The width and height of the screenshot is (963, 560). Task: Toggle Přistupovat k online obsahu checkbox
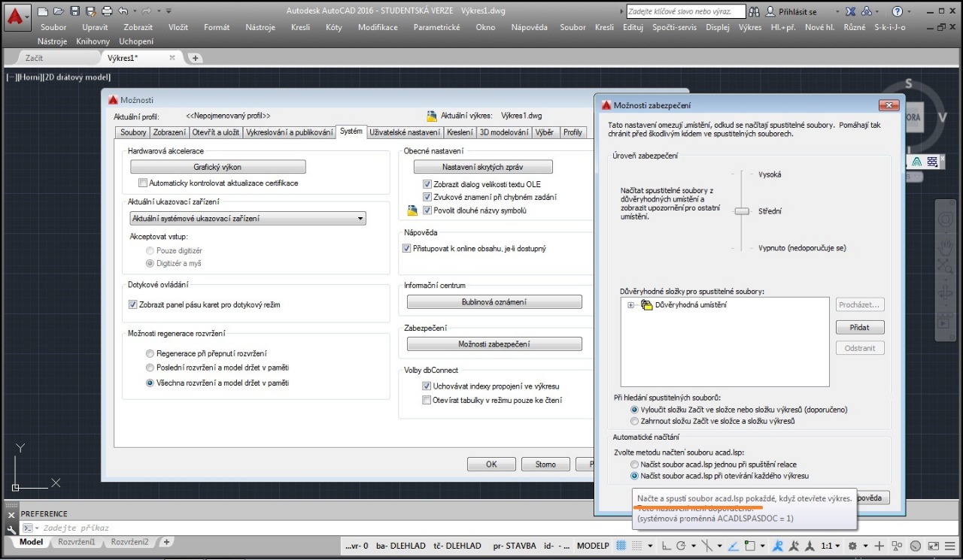click(407, 248)
